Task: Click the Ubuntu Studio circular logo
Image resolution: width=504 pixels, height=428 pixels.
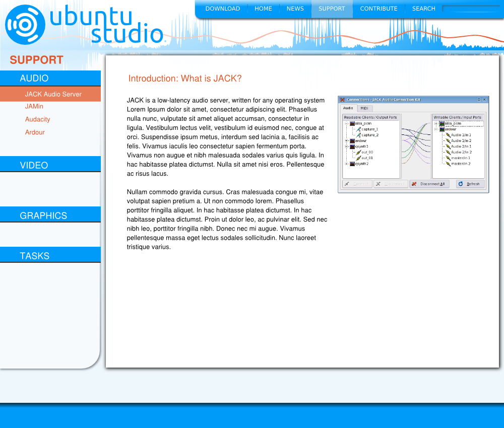Action: [25, 25]
